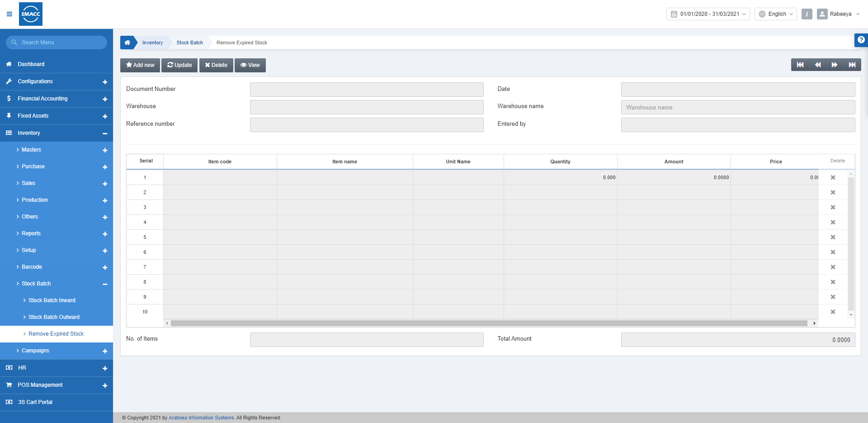Jump to first record using navigation icon

click(799, 65)
